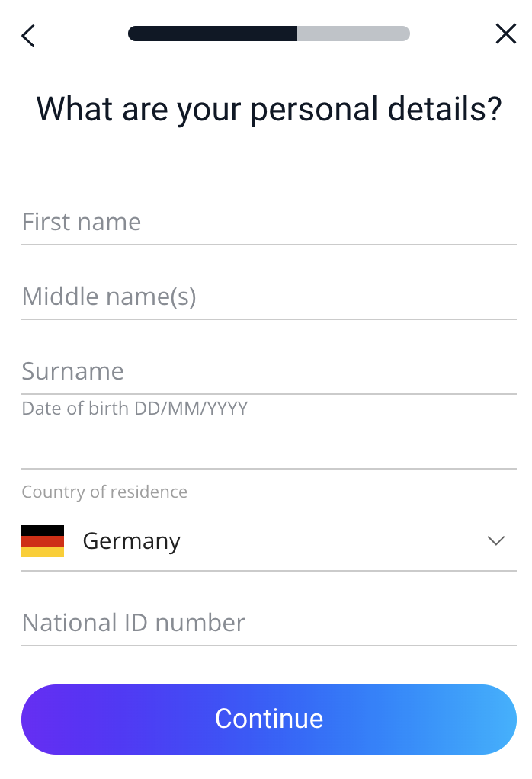Tap the underline under National ID number
This screenshot has width=532, height=779.
[268, 645]
